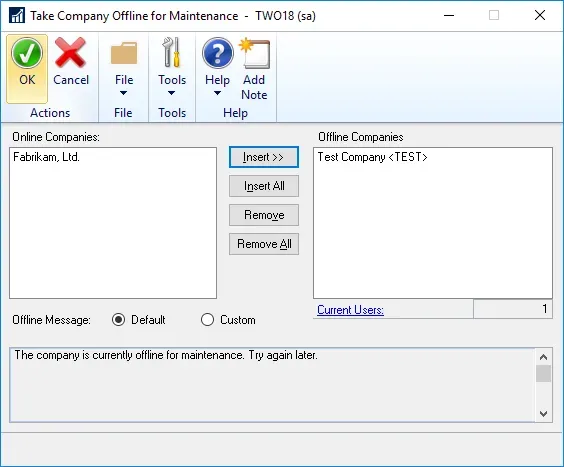Screen dimensions: 564x467
Task: Open the Current Users link
Action: [350, 310]
